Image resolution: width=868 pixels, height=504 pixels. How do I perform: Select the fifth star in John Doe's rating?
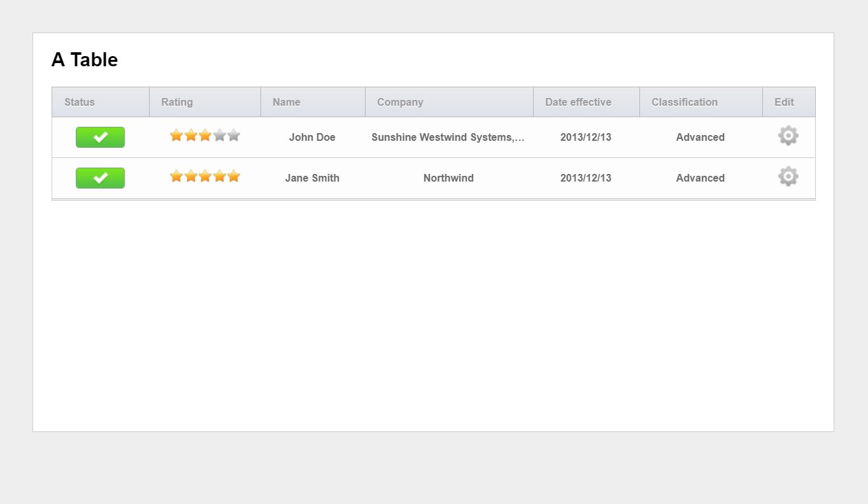click(233, 135)
